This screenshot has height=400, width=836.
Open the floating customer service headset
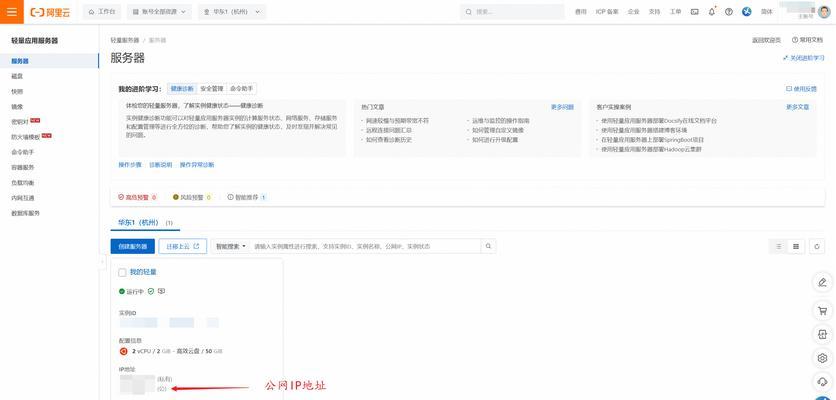(x=822, y=381)
